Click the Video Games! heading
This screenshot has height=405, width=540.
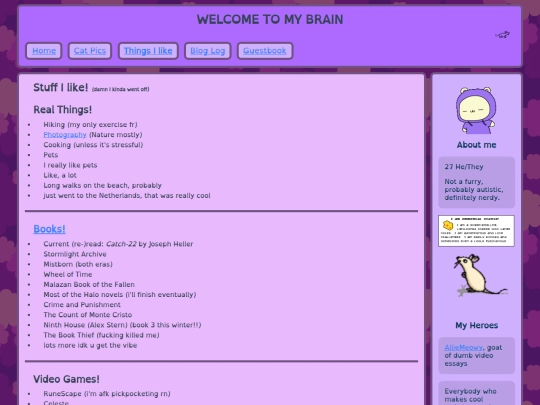(x=66, y=379)
